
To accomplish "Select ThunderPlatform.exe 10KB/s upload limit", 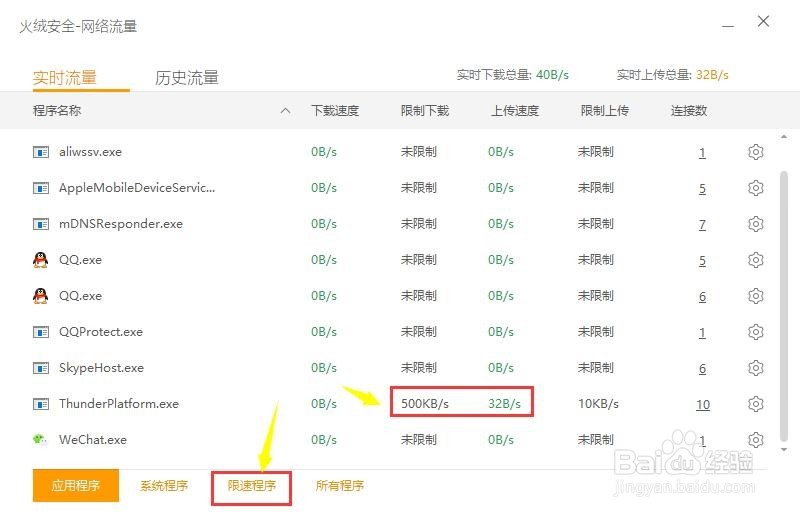I will 598,404.
